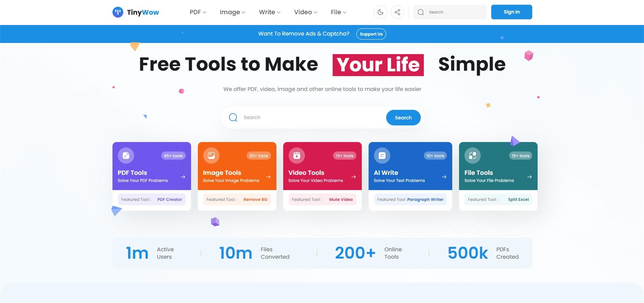Click the Image Tools card title

pos(222,173)
